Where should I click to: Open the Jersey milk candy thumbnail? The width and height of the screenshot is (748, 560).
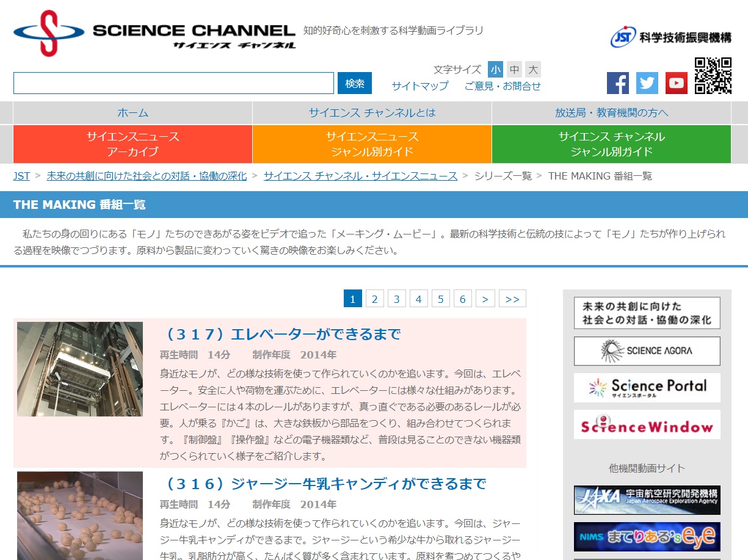click(x=80, y=516)
